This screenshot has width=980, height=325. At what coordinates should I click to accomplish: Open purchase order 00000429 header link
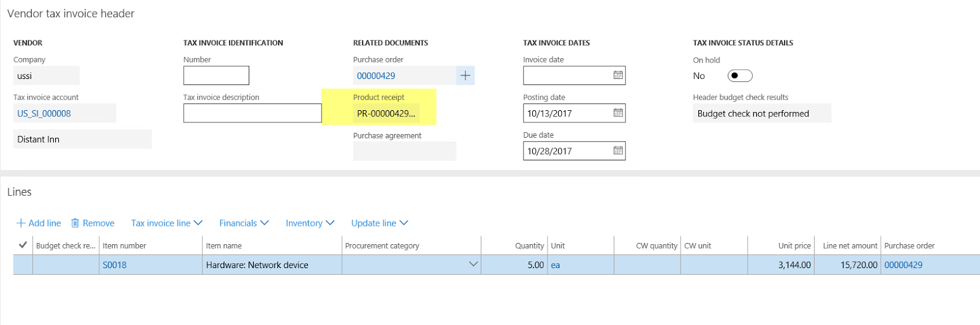376,76
